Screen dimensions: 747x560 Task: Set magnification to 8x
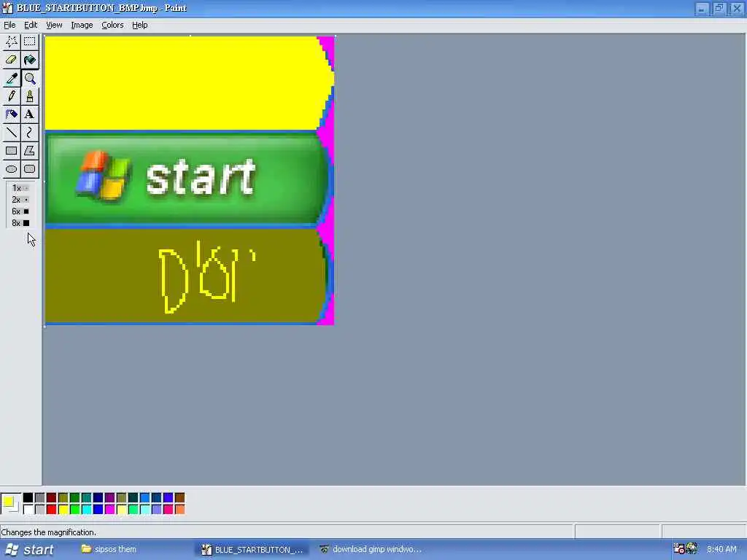click(20, 223)
